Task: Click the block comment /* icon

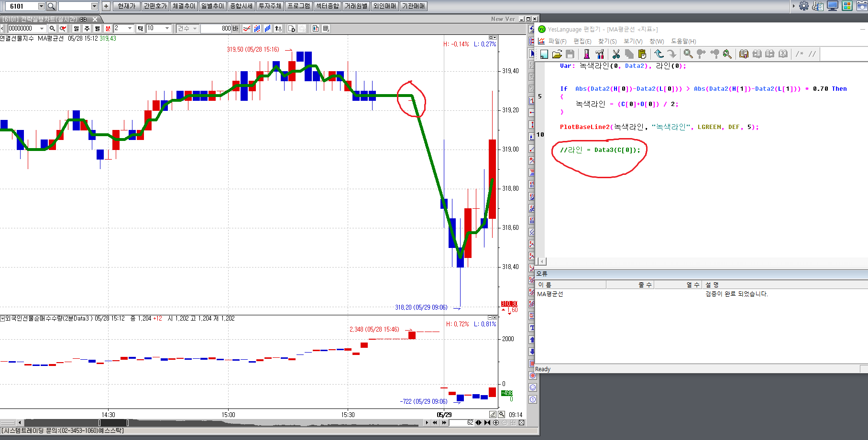Action: coord(799,54)
